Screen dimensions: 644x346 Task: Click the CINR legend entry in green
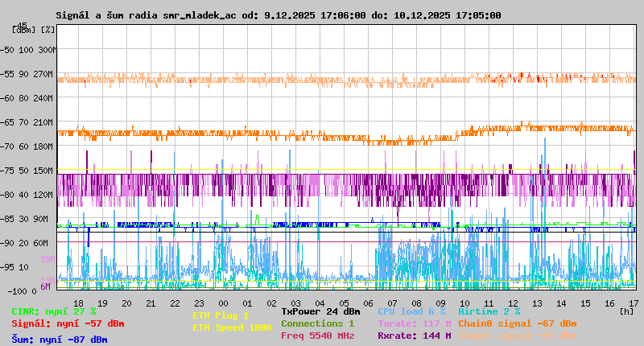[54, 311]
